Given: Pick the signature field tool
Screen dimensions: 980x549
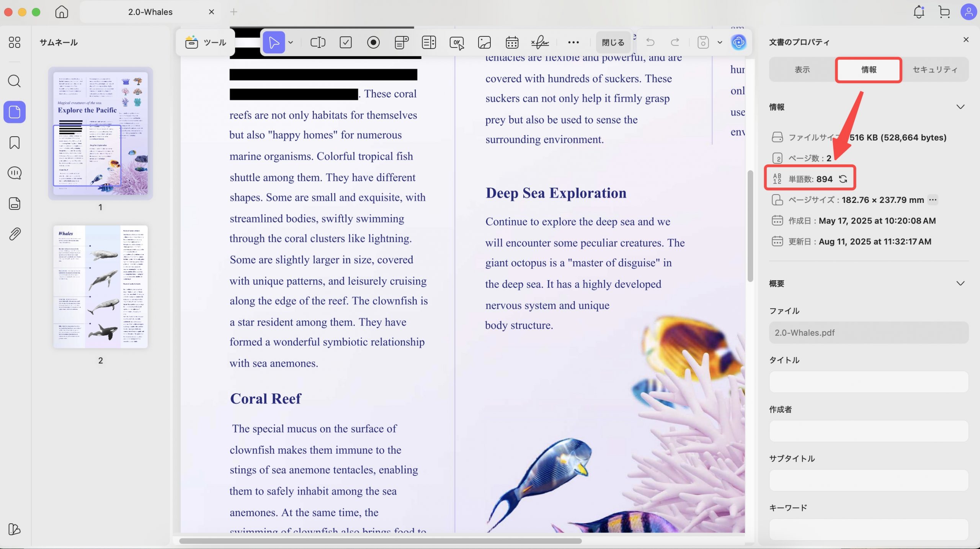Looking at the screenshot, I should [540, 42].
